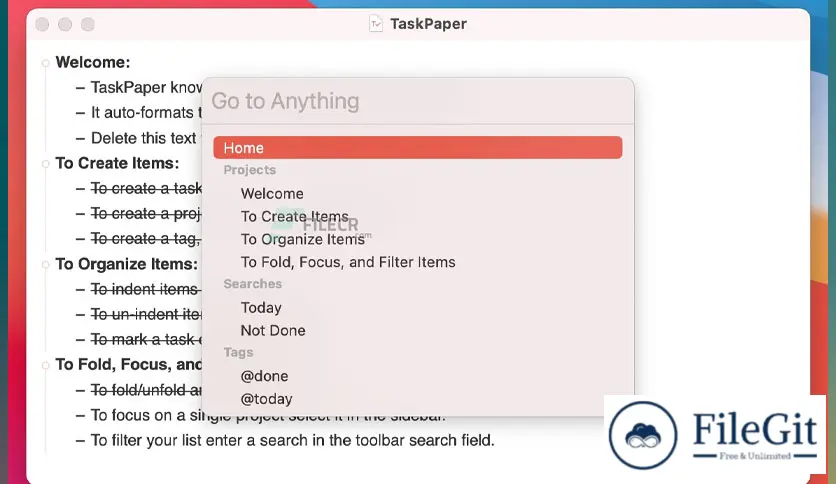Jump to To Create Items project
836x484 pixels.
[294, 216]
